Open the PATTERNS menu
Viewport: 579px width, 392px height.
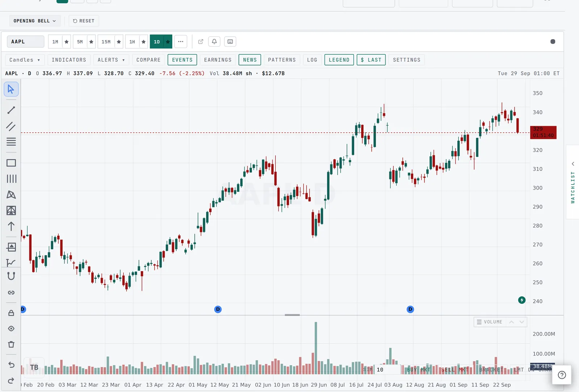pos(282,60)
